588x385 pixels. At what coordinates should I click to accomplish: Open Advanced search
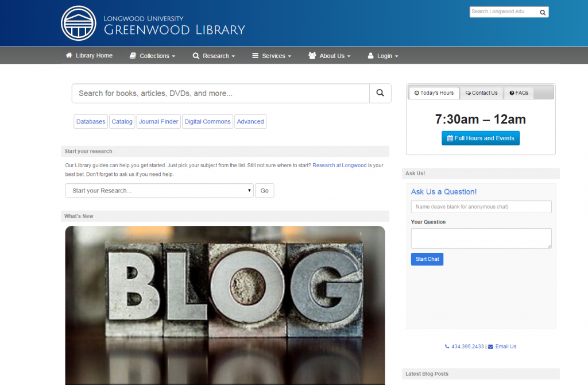coord(250,122)
